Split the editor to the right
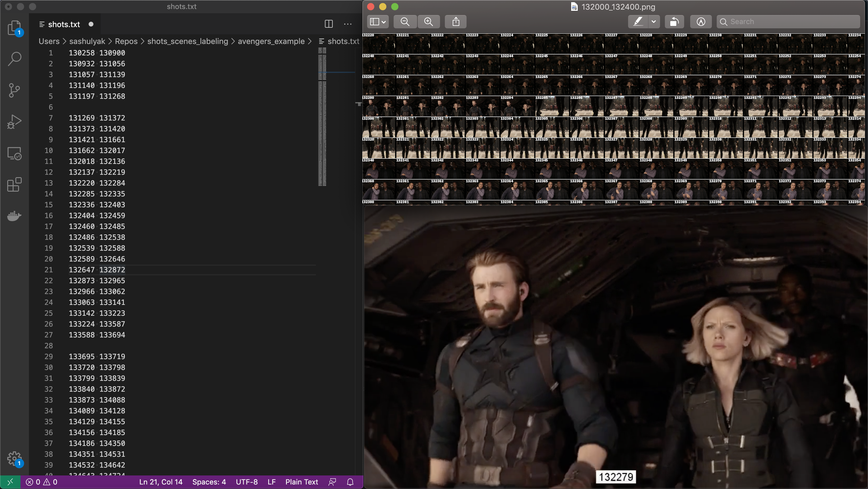Screen dimensions: 868x489 (329, 24)
